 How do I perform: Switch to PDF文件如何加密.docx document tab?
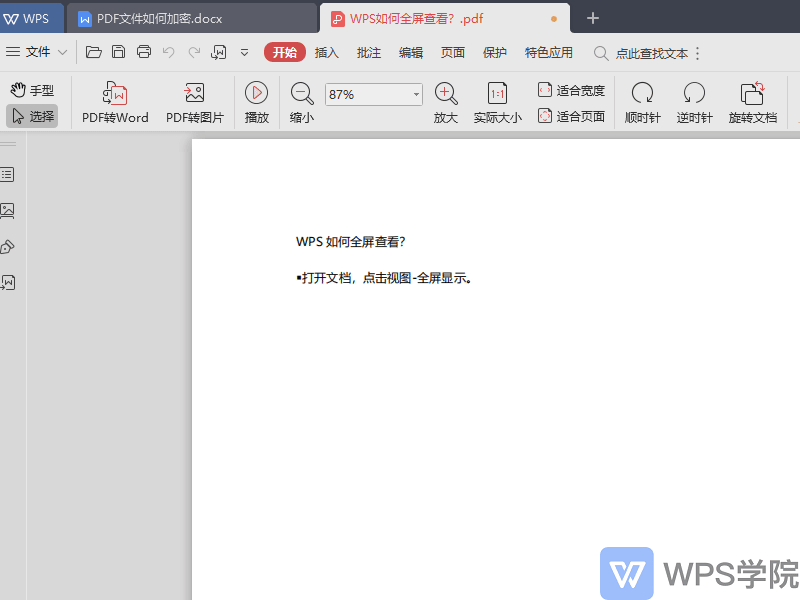[160, 18]
